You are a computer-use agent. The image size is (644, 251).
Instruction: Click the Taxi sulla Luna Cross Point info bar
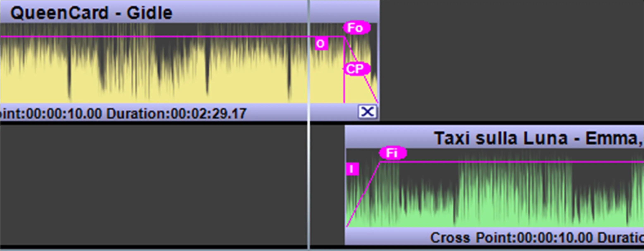point(494,237)
